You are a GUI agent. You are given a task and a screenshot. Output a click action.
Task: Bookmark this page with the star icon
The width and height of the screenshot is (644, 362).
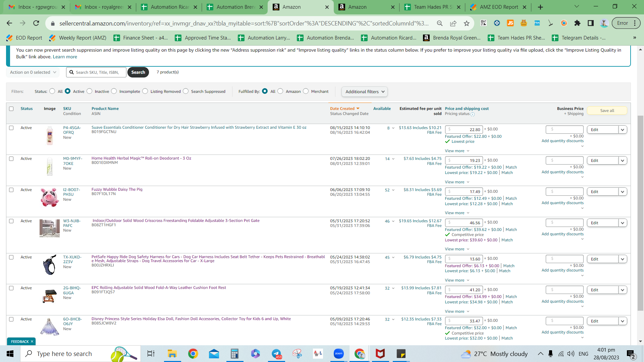pos(467,23)
